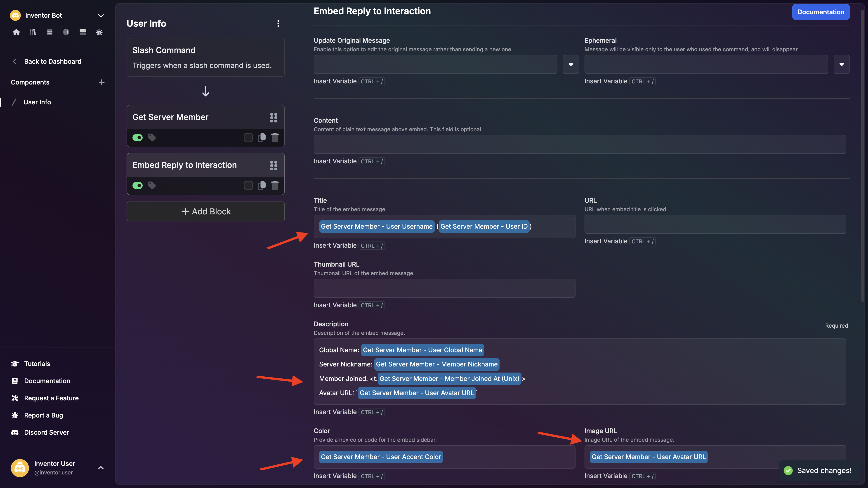Select the User Accent Color chip in Color
Image resolution: width=868 pixels, height=488 pixels.
tap(381, 457)
